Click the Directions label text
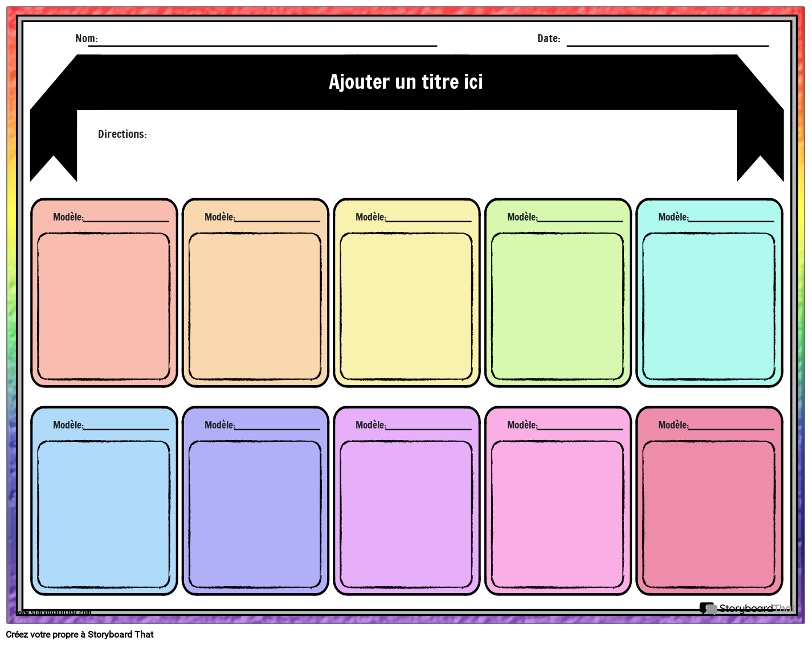812x645 pixels. click(x=122, y=134)
